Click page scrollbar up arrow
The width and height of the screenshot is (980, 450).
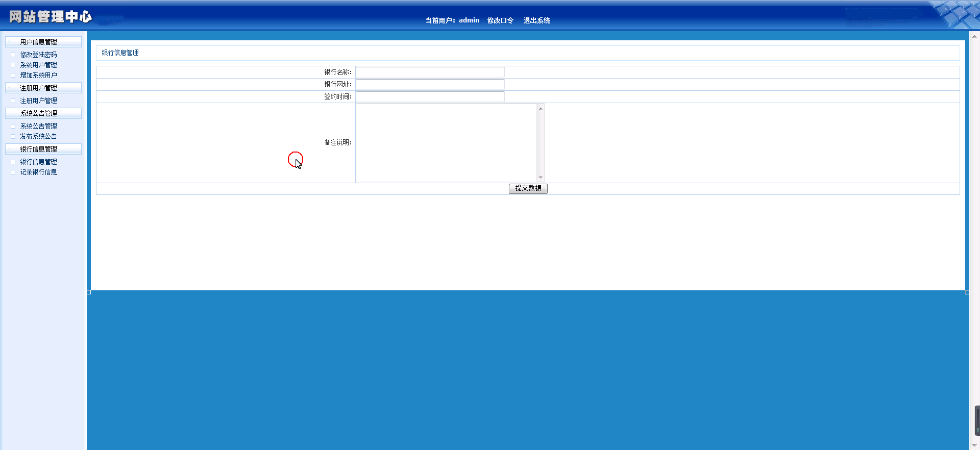point(974,36)
